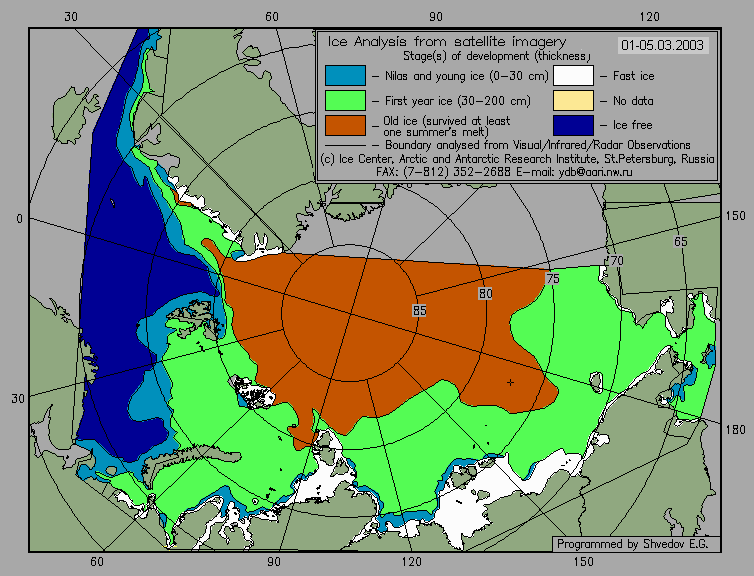The height and width of the screenshot is (576, 754).
Task: Click the Fast ice white legend swatch
Action: [x=573, y=75]
